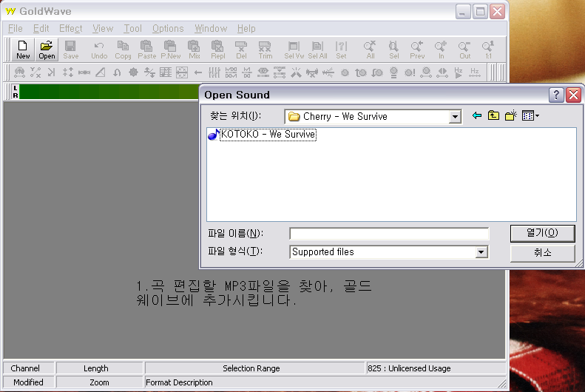Click the Save toolbar icon
The width and height of the screenshot is (585, 392).
click(x=70, y=50)
